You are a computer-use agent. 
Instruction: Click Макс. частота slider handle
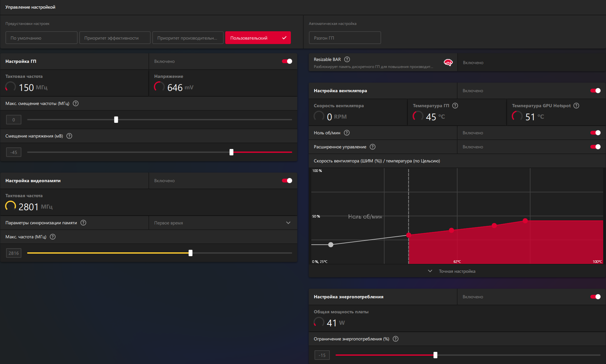(191, 253)
